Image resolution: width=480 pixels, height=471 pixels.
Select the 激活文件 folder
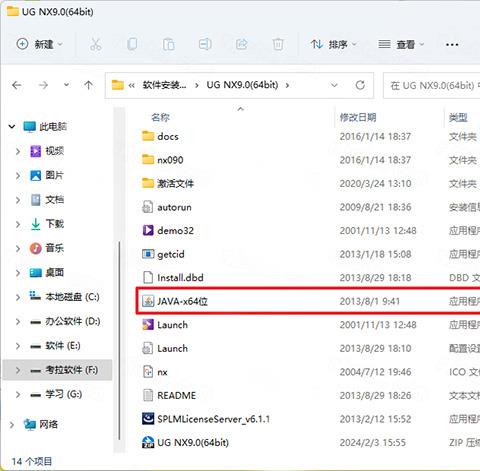coord(175,184)
